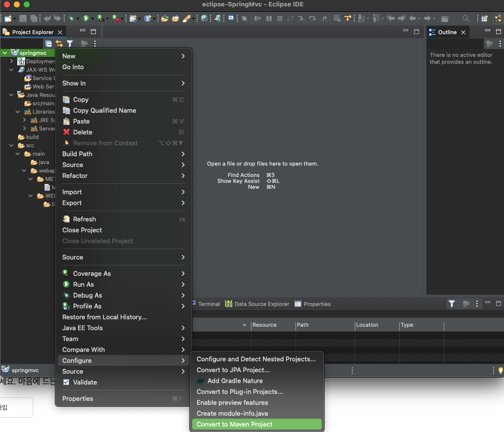Click Collapse All in Project Explorer
This screenshot has width=504, height=432.
48,43
